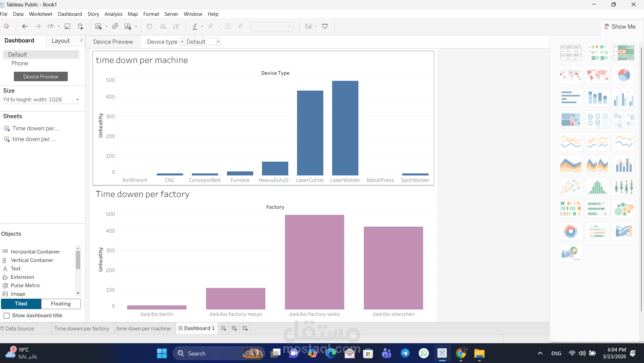Switch to the Layout tab
This screenshot has width=644, height=363.
tap(61, 41)
